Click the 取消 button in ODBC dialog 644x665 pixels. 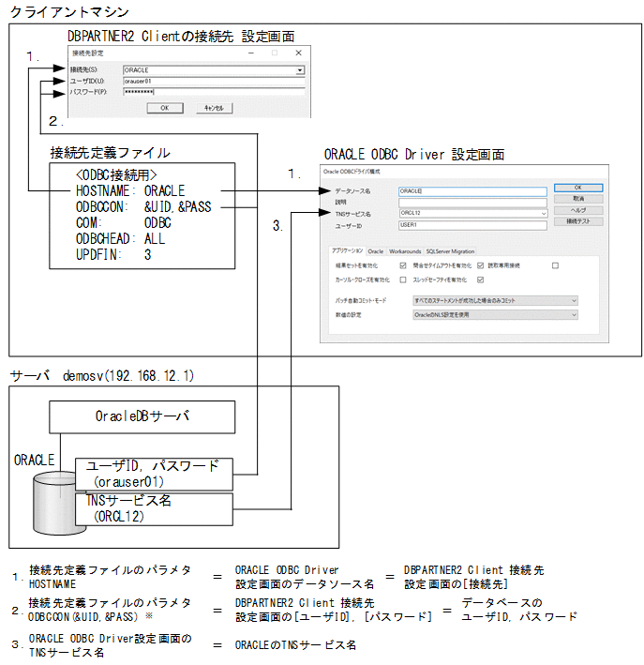point(578,199)
